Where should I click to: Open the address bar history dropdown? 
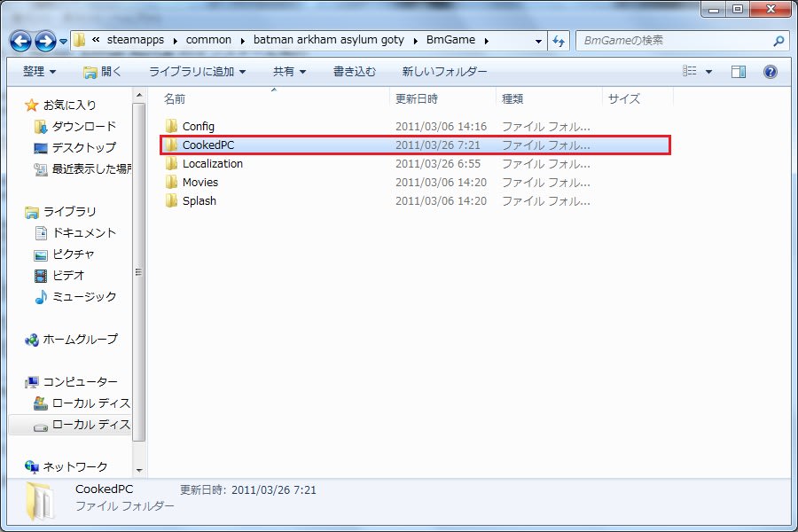pyautogui.click(x=538, y=42)
